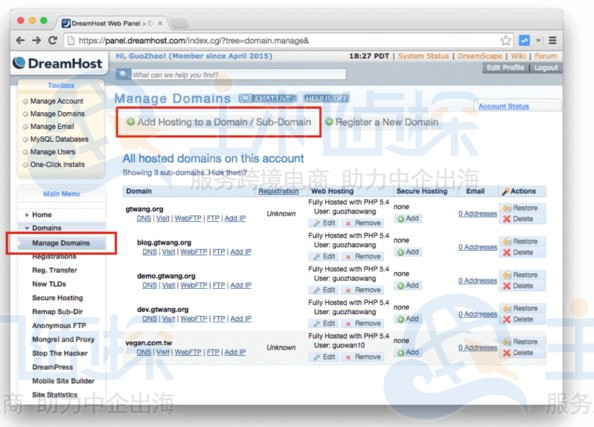
Task: Add secure hosting for gtwang.org
Action: 408,219
